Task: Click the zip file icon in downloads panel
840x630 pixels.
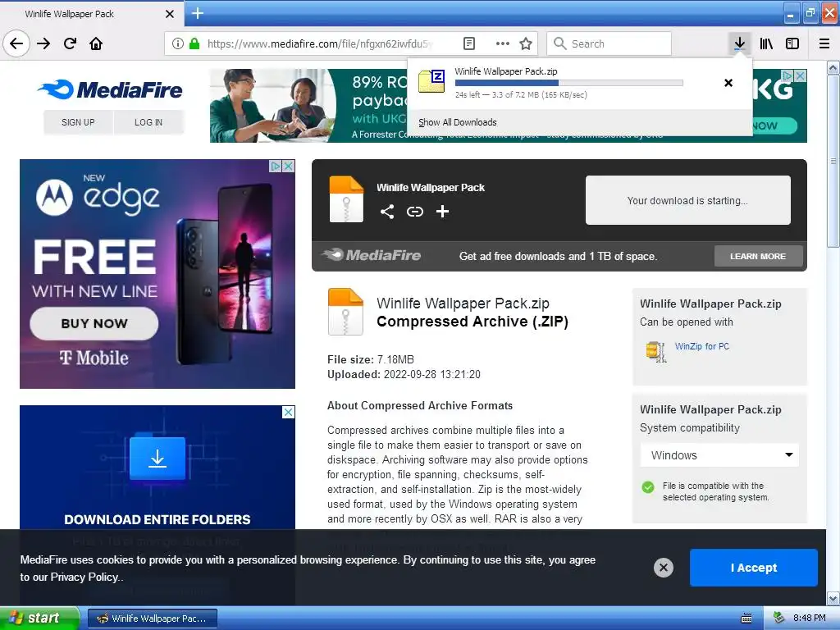Action: 431,82
